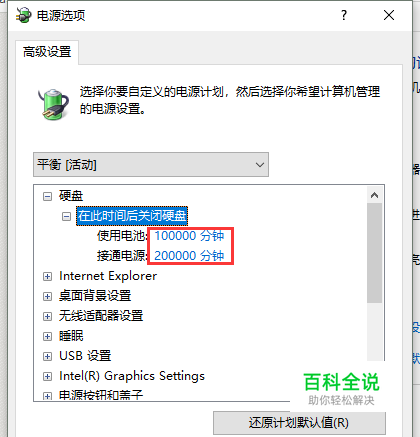
Task: Open the 平衡 [活动] power plan dropdown
Action: pyautogui.click(x=151, y=165)
